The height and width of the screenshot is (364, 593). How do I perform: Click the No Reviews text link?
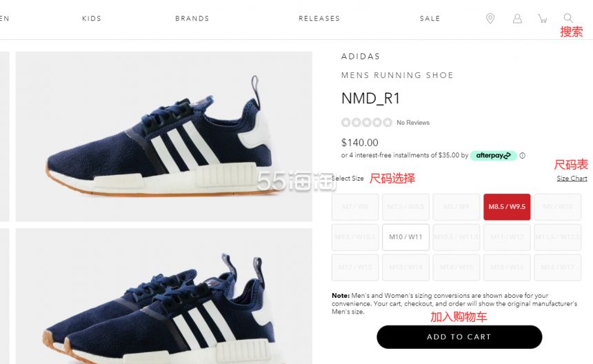[413, 123]
